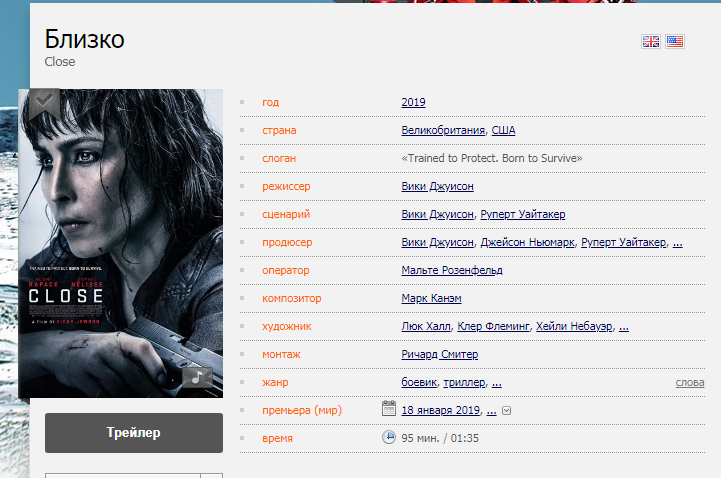Viewport: 721px width, 478px height.
Task: Open the 18 января 2019 premiere link
Action: click(x=440, y=410)
